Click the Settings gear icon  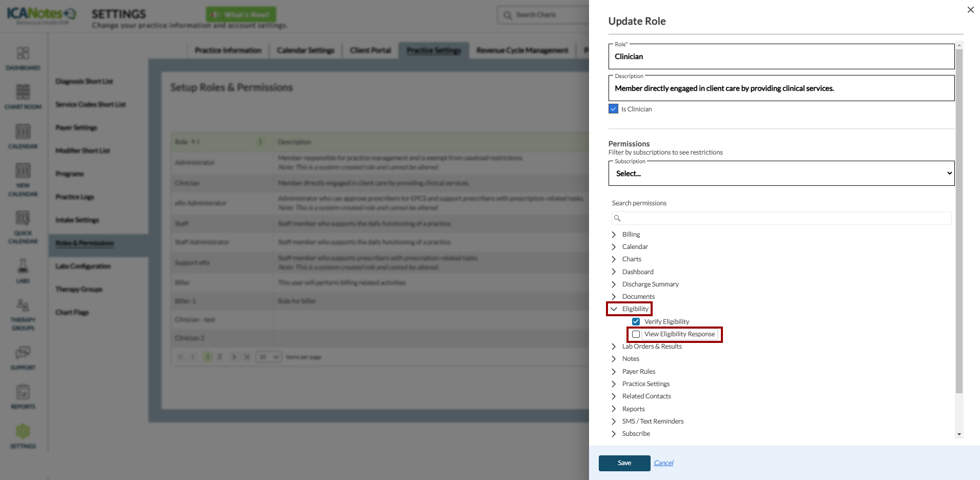(23, 432)
